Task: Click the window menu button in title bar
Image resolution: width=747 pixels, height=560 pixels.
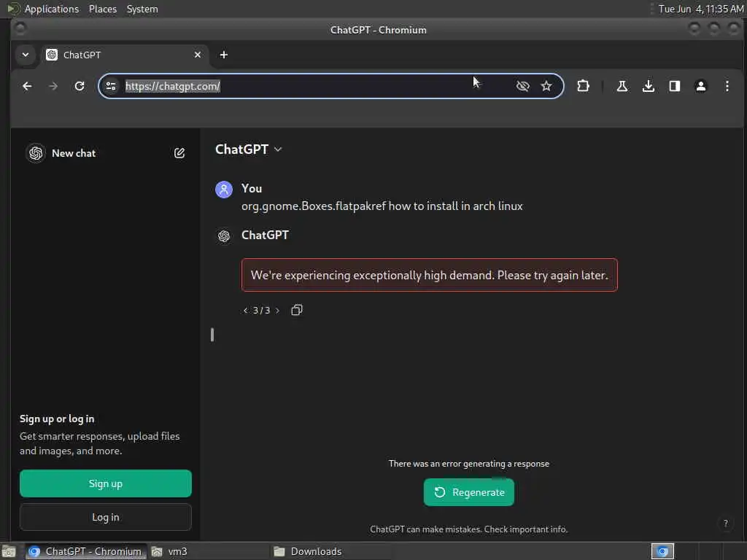Action: (x=20, y=29)
